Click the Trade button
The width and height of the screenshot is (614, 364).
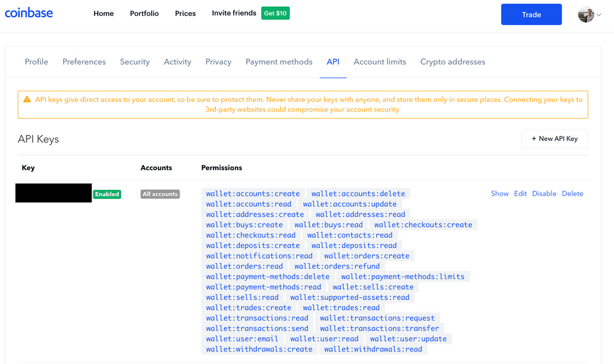(x=530, y=14)
